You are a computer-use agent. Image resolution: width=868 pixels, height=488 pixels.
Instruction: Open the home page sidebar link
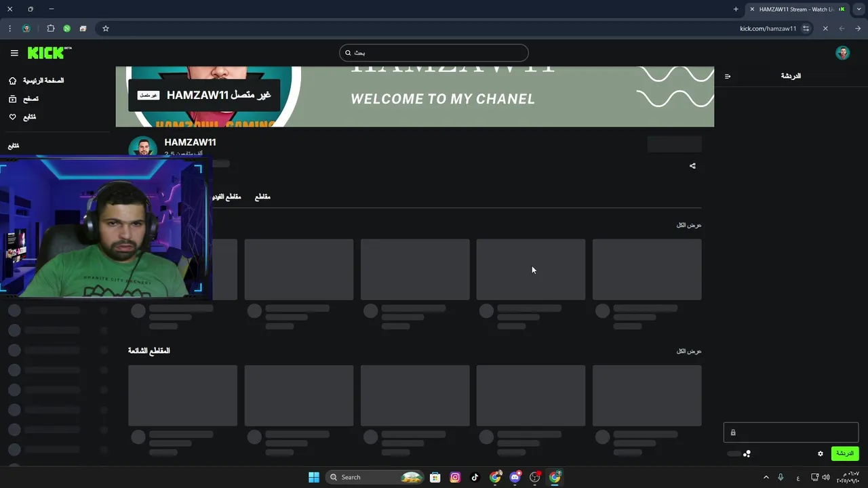click(x=37, y=81)
